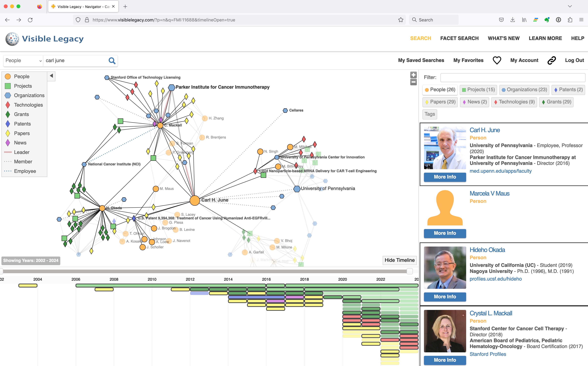Reload the page with refresh icon
Image resolution: width=588 pixels, height=366 pixels.
[30, 20]
